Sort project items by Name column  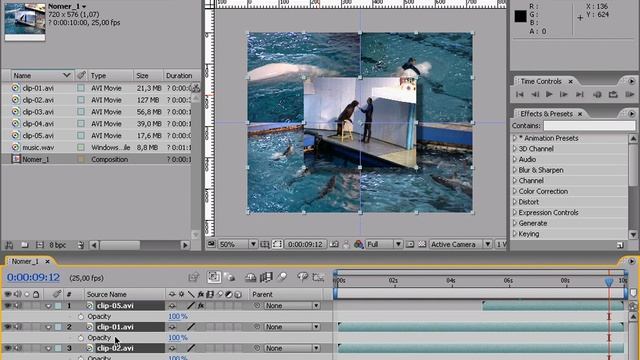point(42,76)
